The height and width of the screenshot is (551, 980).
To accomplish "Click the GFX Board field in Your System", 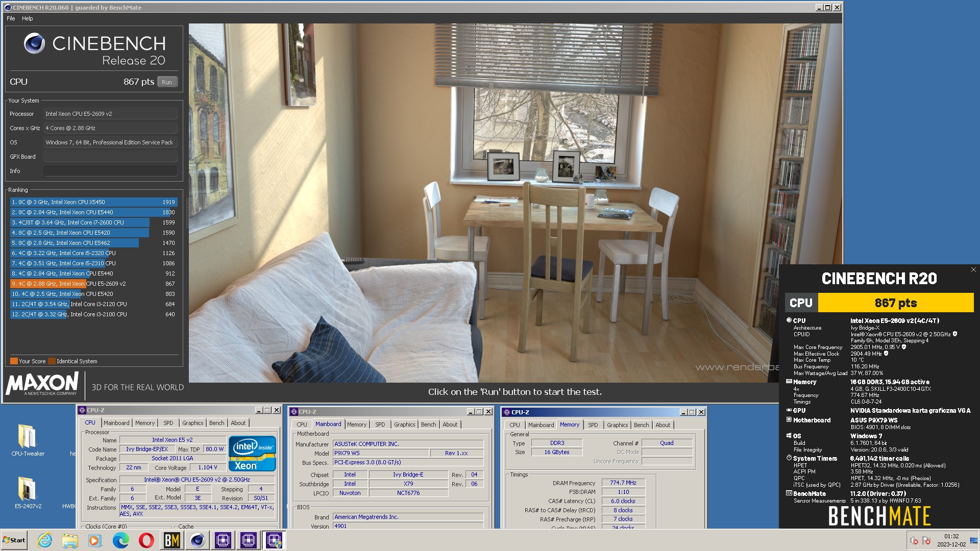I will pyautogui.click(x=110, y=157).
